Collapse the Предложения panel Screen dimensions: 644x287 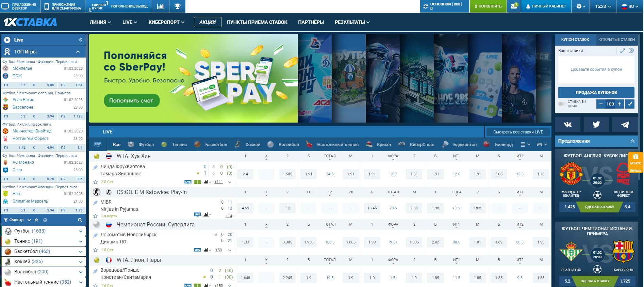click(632, 141)
